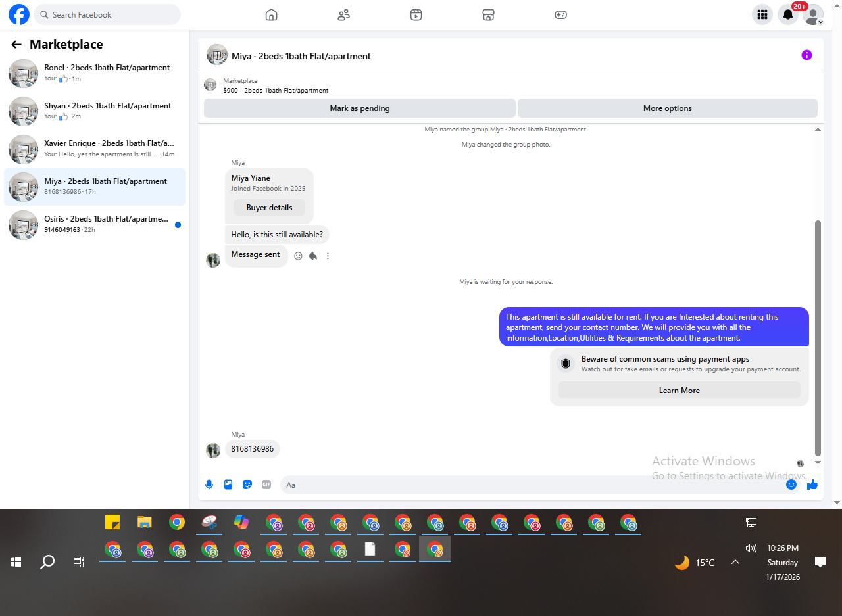Click the Facebook logo
The image size is (842, 616).
click(19, 14)
